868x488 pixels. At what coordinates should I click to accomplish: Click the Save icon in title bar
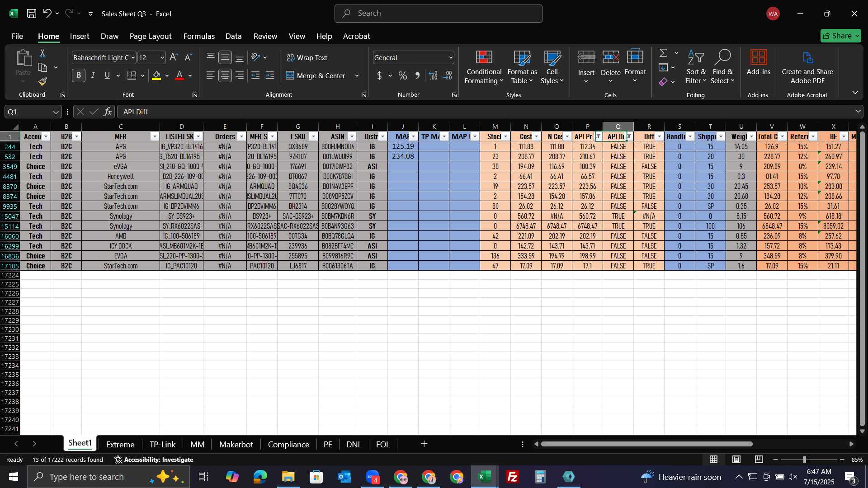(31, 14)
